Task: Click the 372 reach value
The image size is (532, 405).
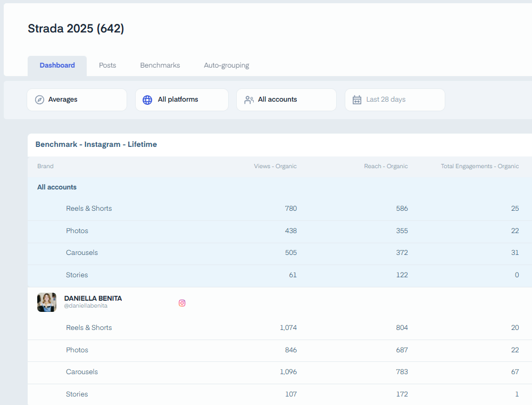Action: tap(402, 253)
